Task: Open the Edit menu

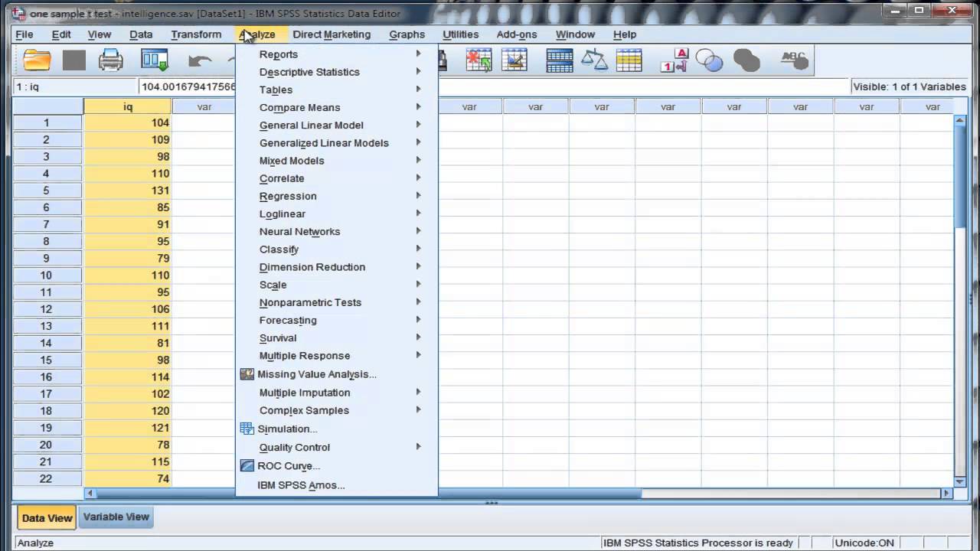Action: (x=61, y=34)
